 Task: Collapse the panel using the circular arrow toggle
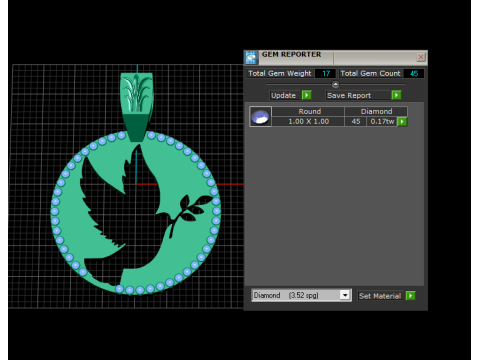coord(336,85)
